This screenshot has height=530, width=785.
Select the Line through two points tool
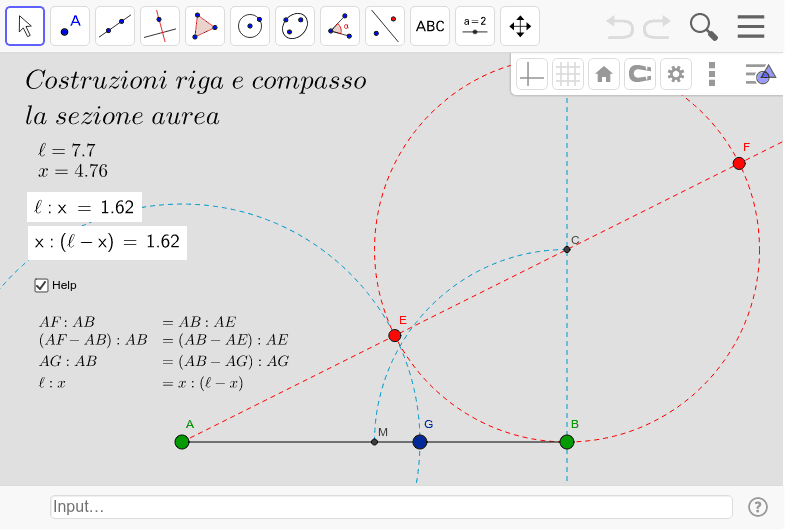point(115,26)
